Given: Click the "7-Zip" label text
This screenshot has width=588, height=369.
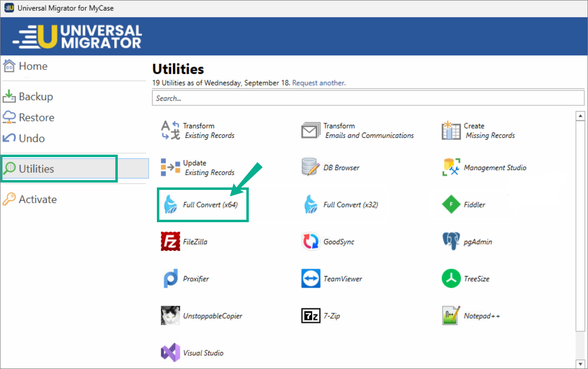Looking at the screenshot, I should click(x=331, y=316).
